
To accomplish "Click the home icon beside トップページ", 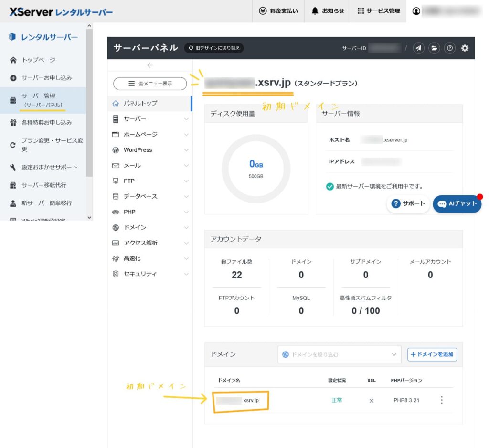I will [x=13, y=60].
